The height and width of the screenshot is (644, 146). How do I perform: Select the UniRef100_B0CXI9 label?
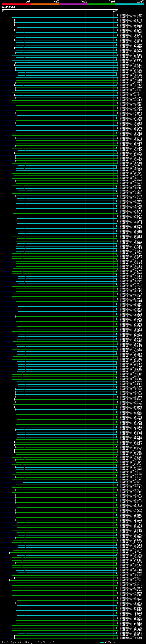pos(131,37)
